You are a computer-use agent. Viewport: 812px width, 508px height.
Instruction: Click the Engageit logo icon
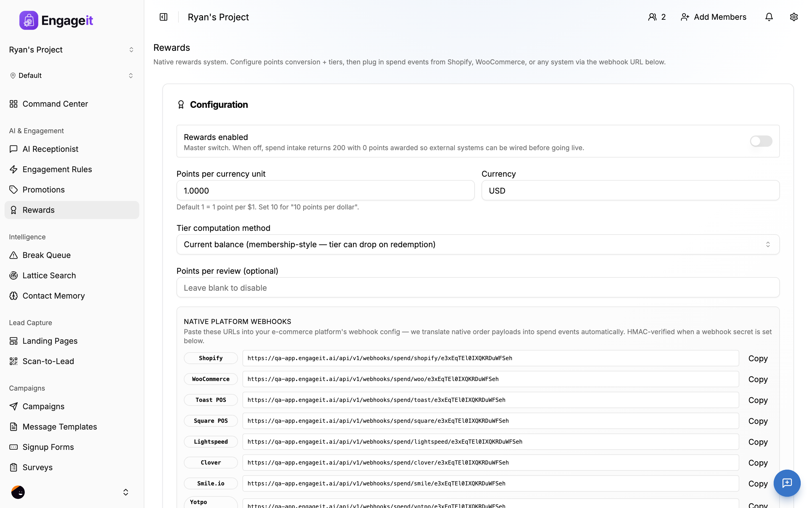[x=28, y=20]
